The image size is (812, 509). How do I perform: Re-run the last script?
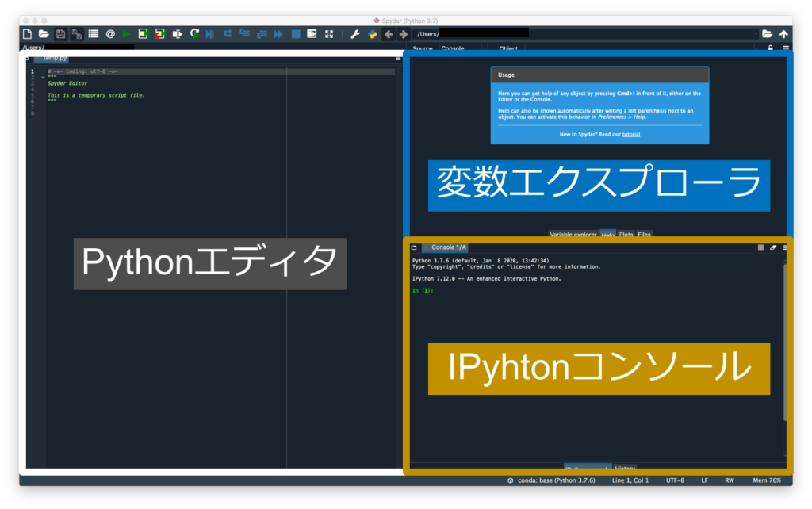tap(194, 34)
